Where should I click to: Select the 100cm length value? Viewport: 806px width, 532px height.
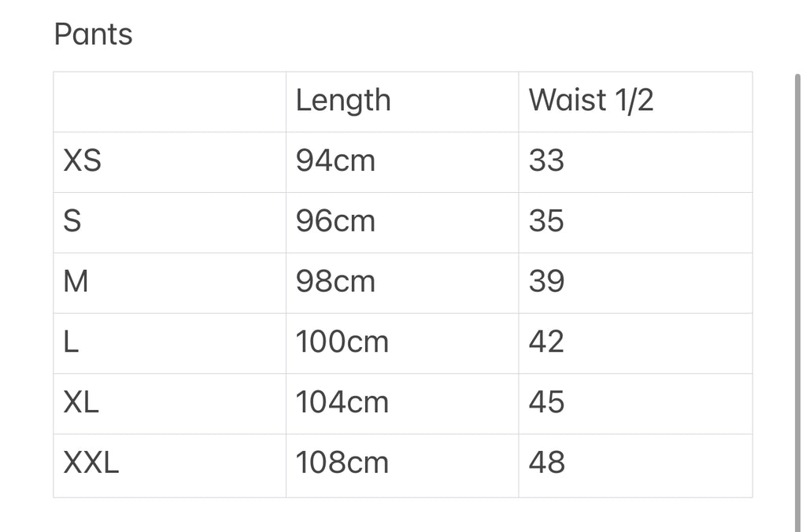pos(342,342)
